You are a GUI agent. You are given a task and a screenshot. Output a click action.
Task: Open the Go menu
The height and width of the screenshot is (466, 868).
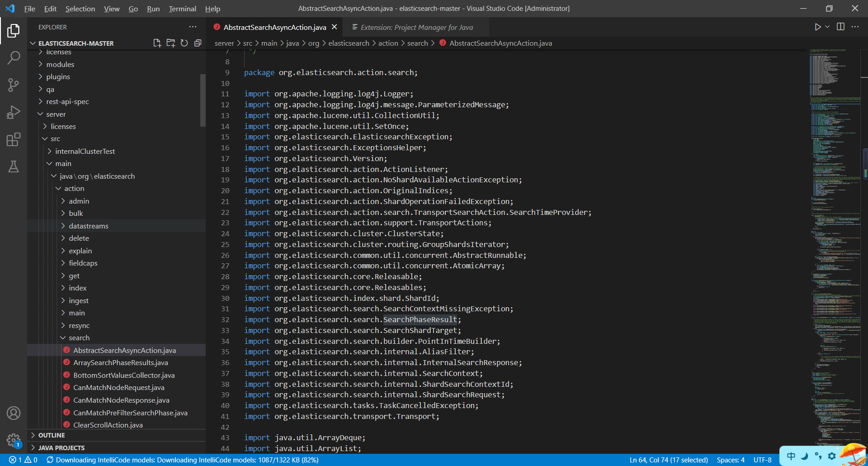click(133, 9)
